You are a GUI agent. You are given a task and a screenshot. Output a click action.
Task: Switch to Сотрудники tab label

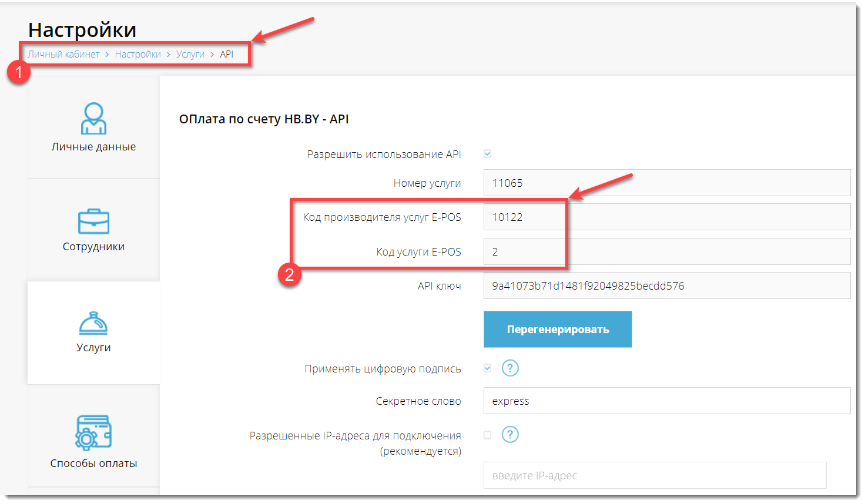93,247
